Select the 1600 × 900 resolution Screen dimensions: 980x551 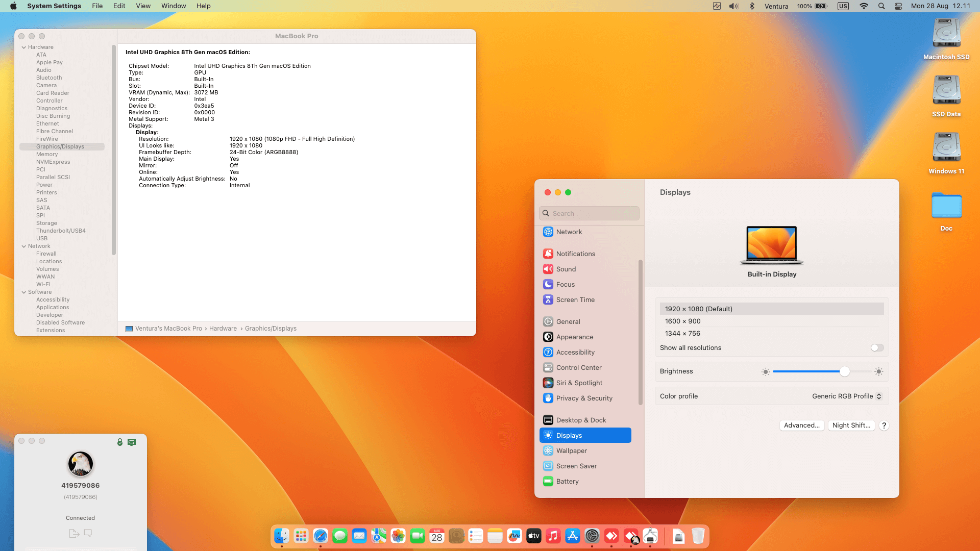click(x=683, y=321)
